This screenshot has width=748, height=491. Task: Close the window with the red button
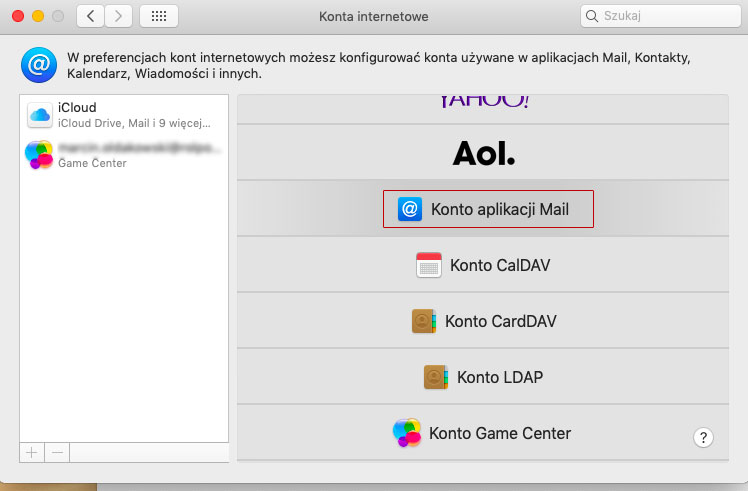(x=18, y=16)
